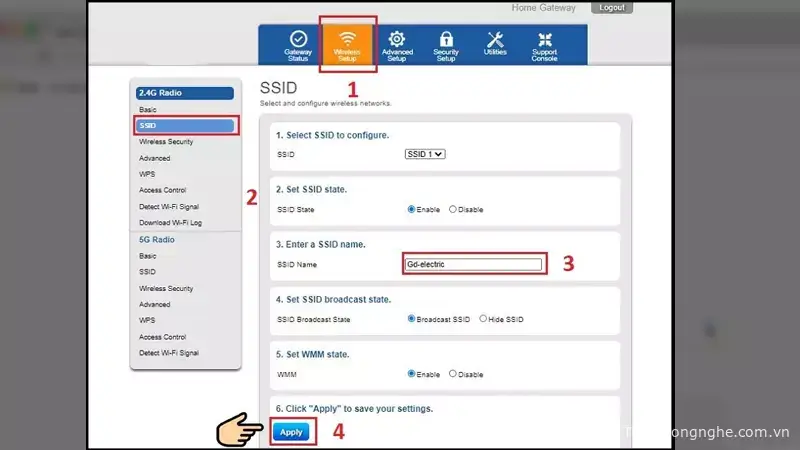Choose Disable for WMM state
Viewport: 800px width, 450px height.
453,374
